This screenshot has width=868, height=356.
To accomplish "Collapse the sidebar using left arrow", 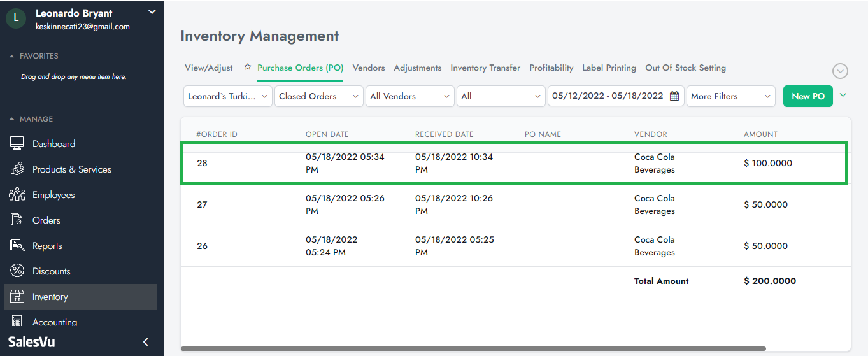I will (x=145, y=342).
